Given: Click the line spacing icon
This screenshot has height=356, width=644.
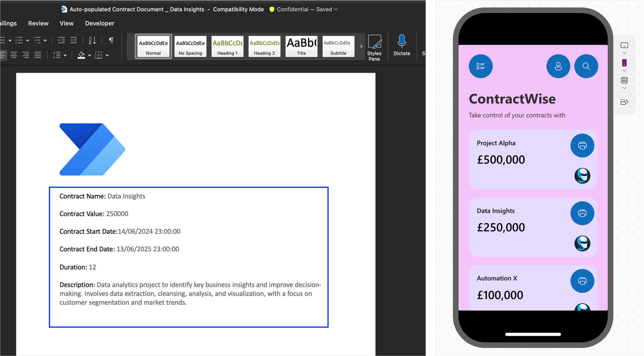Looking at the screenshot, I should pos(57,55).
